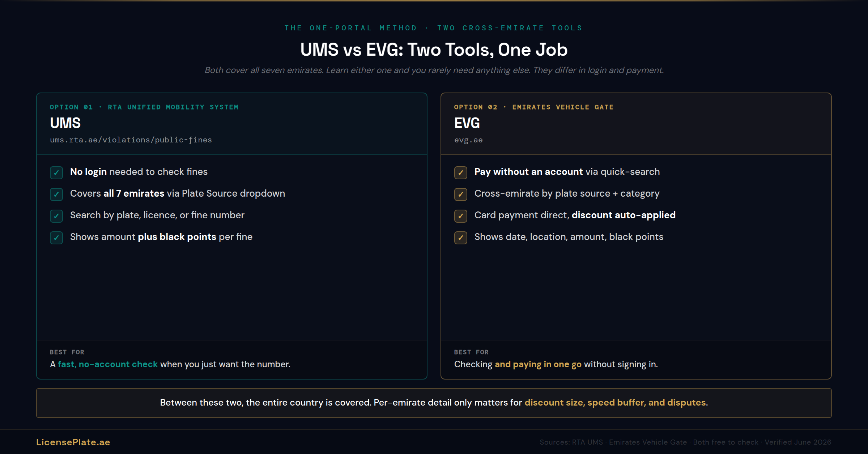The image size is (868, 454).
Task: Click the checkmark beside 'Shows date, location, amount'
Action: 461,237
